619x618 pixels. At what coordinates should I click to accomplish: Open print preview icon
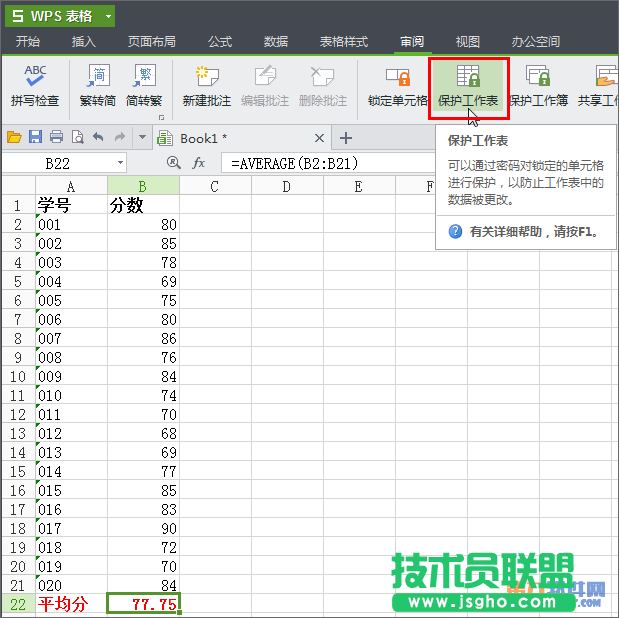coord(77,137)
